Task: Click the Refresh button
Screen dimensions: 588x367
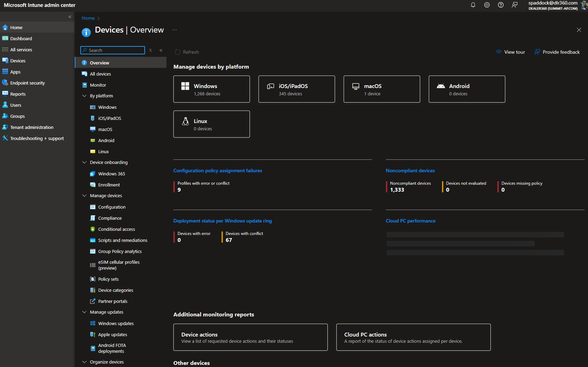Action: point(187,52)
